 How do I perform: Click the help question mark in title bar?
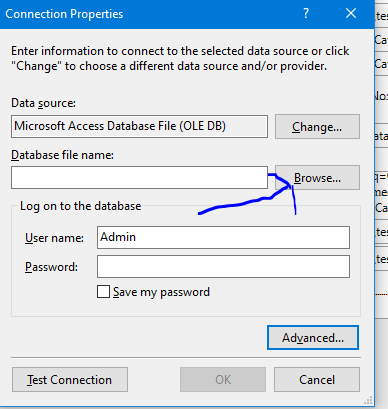306,14
